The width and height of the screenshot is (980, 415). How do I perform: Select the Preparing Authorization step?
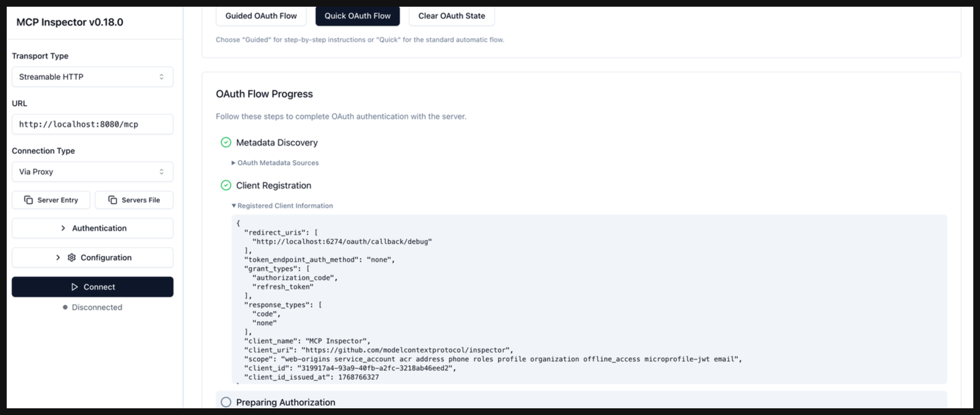pyautogui.click(x=285, y=402)
